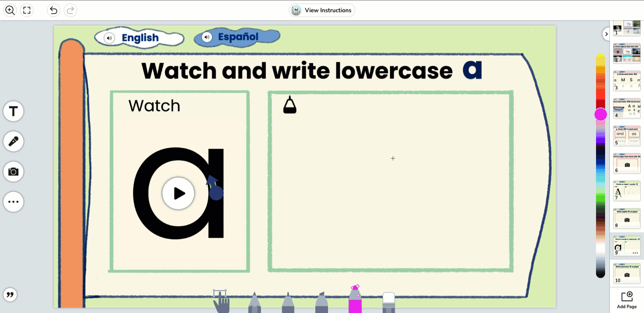Open page 2 thumbnail
This screenshot has height=313, width=644.
coord(627,53)
